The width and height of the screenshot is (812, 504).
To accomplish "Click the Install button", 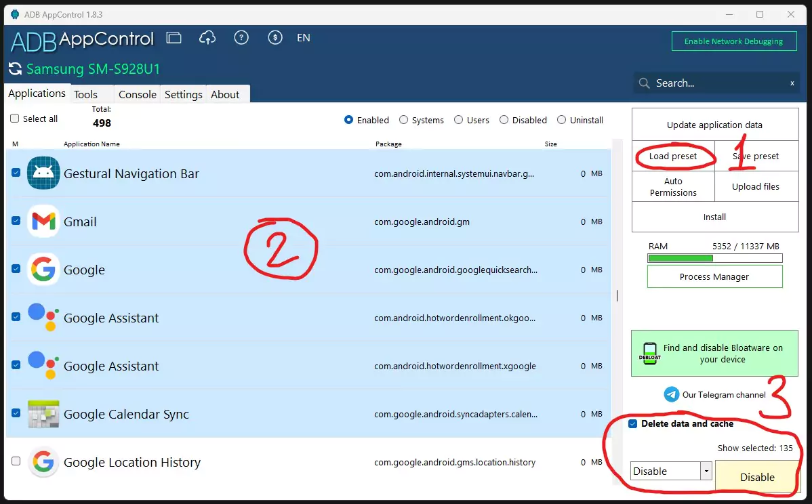I will pyautogui.click(x=714, y=217).
